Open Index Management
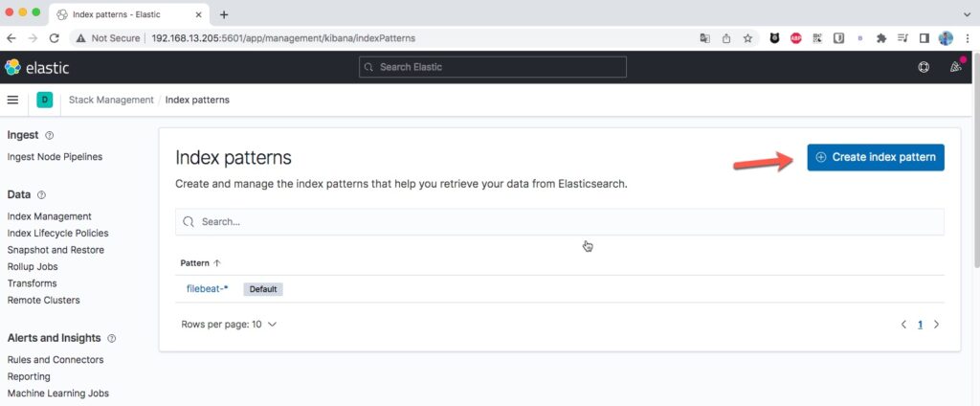 (50, 216)
